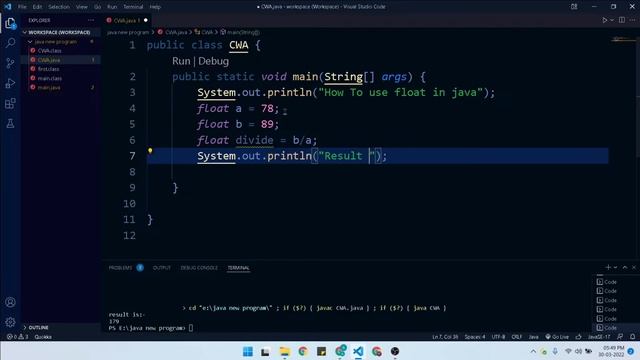Image resolution: width=640 pixels, height=360 pixels.
Task: Click JavaSE-17 runtime in status bar
Action: [x=599, y=337]
